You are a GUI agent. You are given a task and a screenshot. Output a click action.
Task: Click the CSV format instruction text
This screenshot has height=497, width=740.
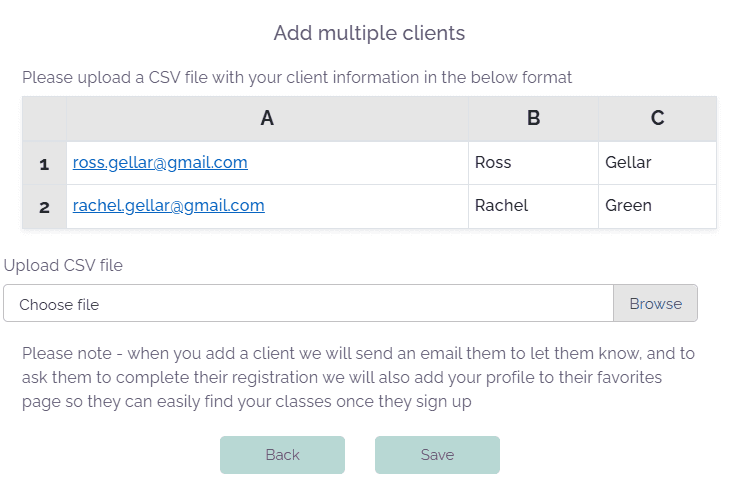[297, 77]
